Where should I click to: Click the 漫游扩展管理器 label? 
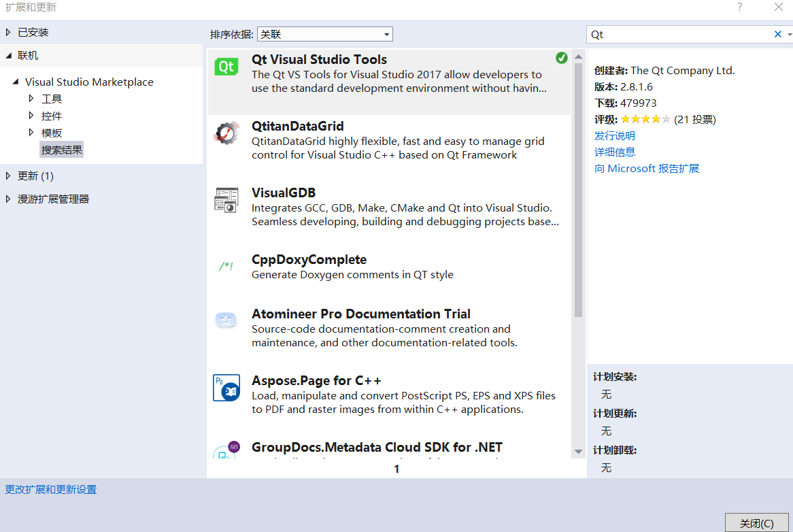tap(54, 199)
